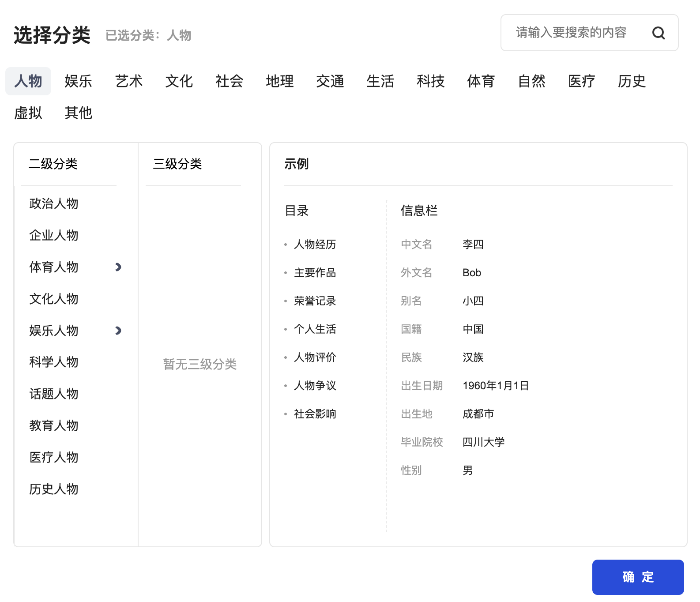The height and width of the screenshot is (602, 700).
Task: Expand the 娱乐人物 chevron arrow
Action: tap(118, 331)
